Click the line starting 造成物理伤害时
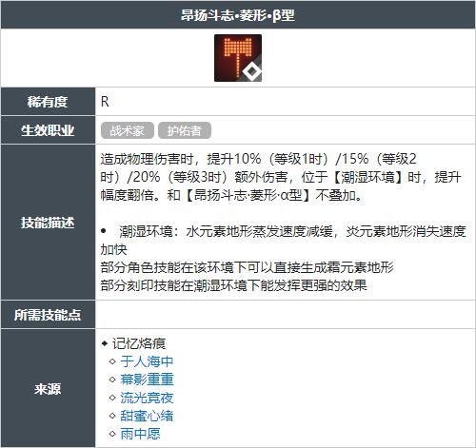The height and width of the screenshot is (448, 476). (258, 159)
